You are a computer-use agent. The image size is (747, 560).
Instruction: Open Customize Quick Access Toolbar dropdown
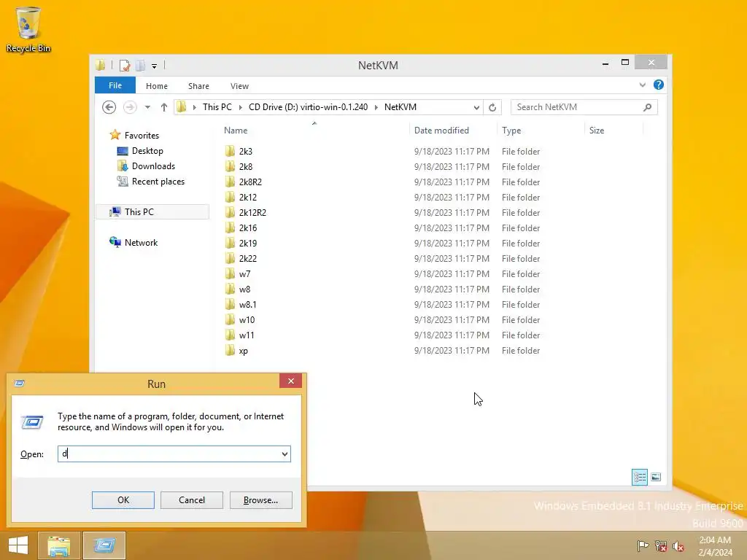pos(155,66)
